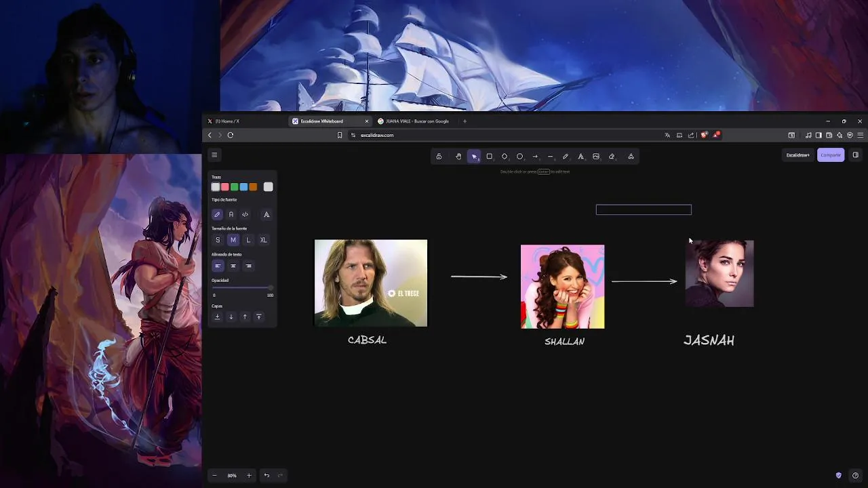The width and height of the screenshot is (868, 488).
Task: Select the Rectangle tool
Action: (x=489, y=157)
